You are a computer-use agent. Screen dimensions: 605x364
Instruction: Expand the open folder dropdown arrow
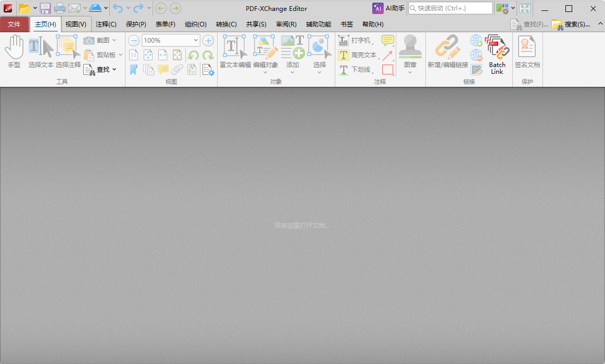35,8
